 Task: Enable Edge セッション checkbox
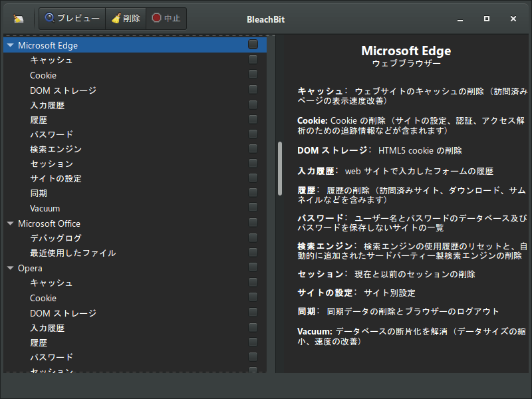click(x=253, y=163)
